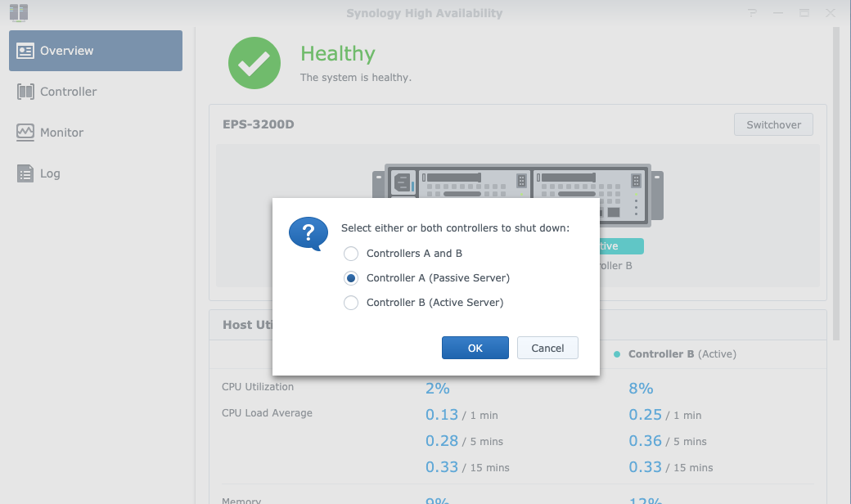Open help via the question mark icon
Image resolution: width=851 pixels, height=504 pixels.
[x=752, y=12]
